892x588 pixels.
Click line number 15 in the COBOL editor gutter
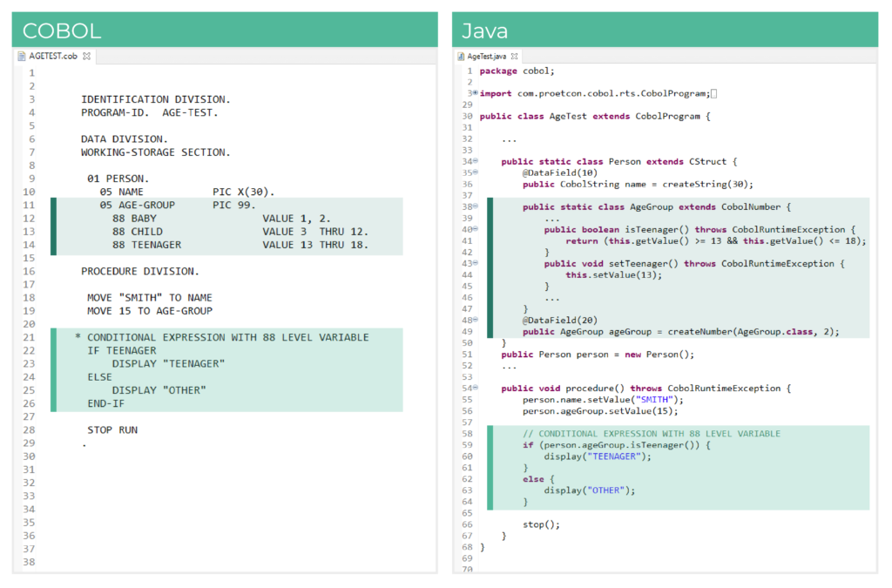tap(29, 258)
